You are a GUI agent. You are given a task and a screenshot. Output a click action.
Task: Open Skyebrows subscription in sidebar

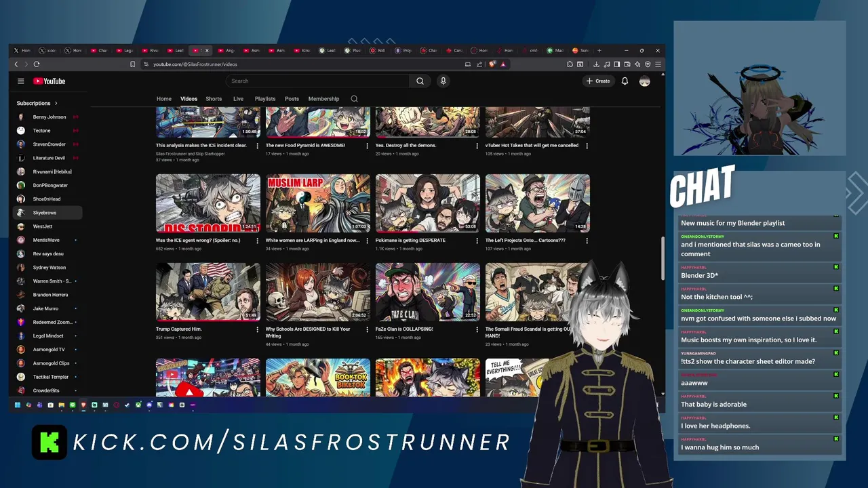pyautogui.click(x=47, y=213)
